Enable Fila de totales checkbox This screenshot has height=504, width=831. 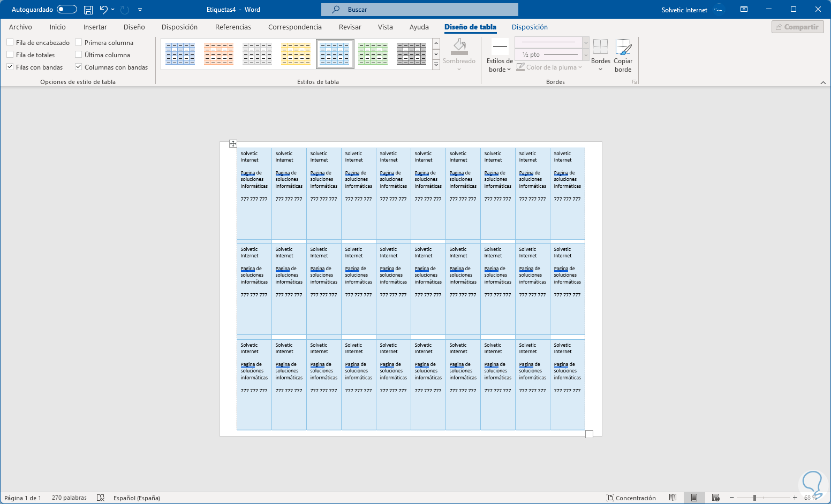[x=10, y=55]
